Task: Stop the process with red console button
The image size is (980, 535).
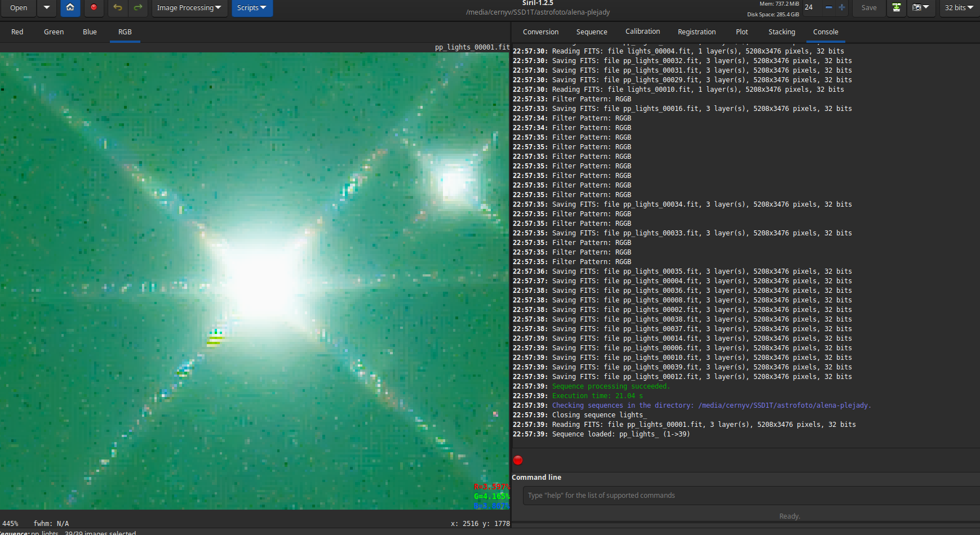Action: [x=518, y=460]
